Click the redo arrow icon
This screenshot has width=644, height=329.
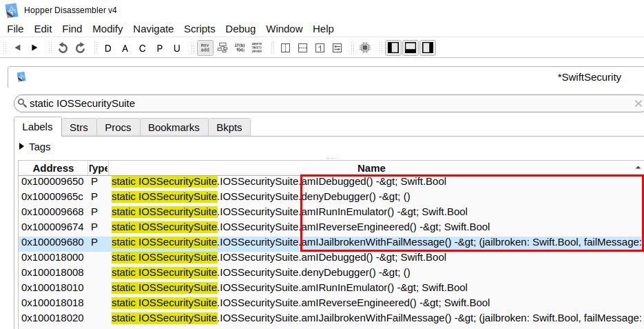81,48
